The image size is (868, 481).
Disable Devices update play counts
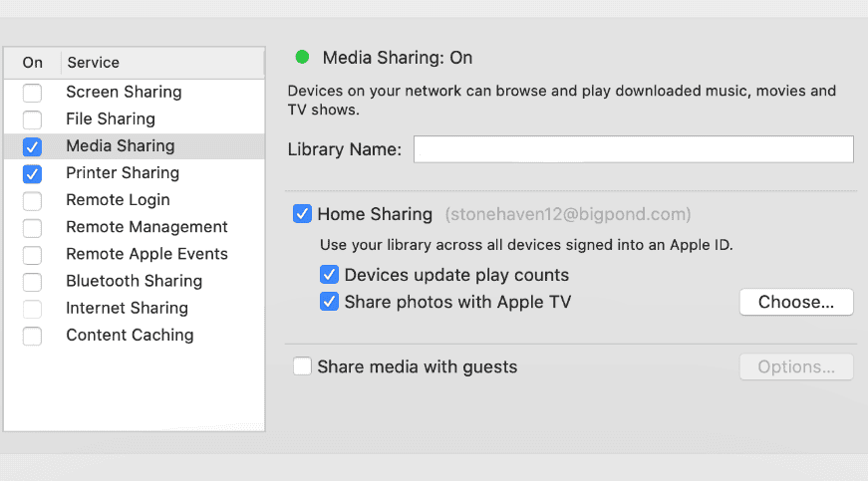(330, 275)
